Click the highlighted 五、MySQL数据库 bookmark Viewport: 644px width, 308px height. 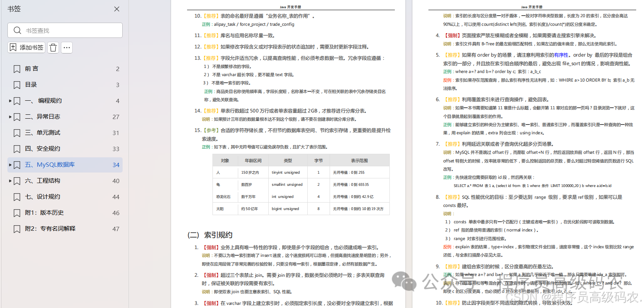(65, 165)
